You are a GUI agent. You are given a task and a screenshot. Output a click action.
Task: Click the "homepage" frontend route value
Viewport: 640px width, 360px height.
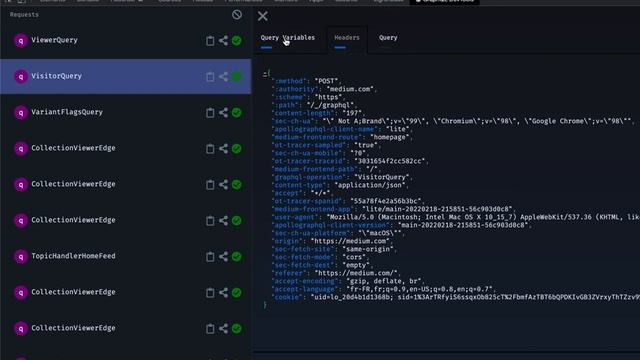point(390,137)
